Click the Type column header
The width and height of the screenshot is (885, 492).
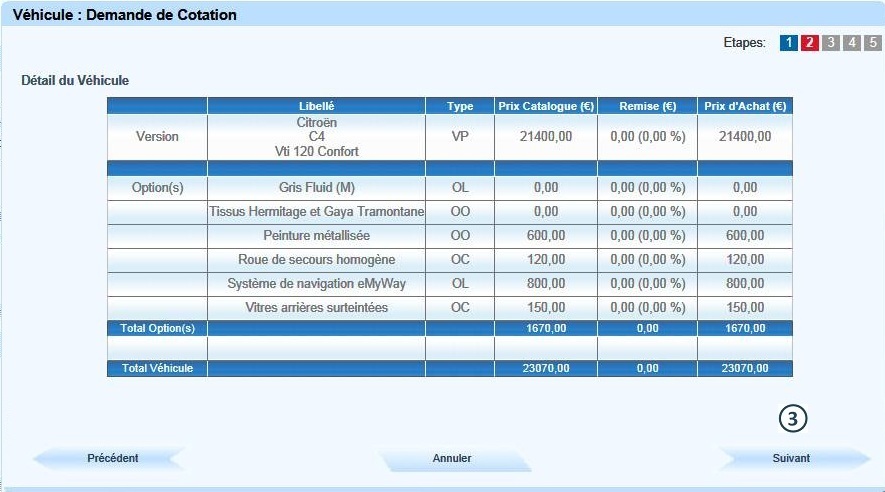pyautogui.click(x=460, y=106)
